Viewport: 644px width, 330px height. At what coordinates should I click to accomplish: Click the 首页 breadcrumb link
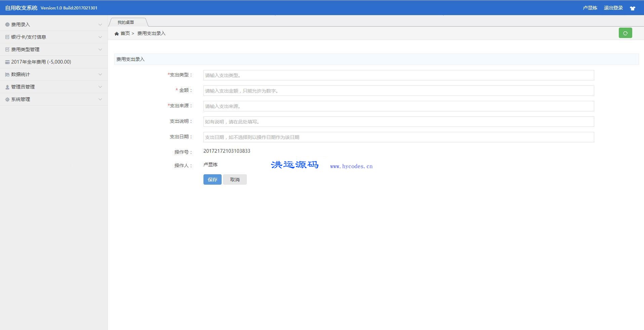[x=125, y=33]
